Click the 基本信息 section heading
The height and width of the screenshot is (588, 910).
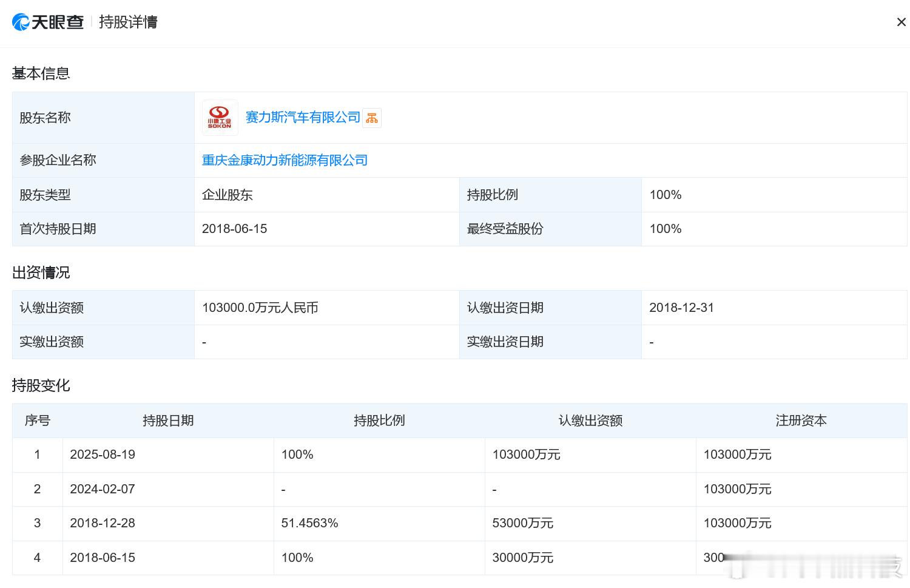pos(41,73)
